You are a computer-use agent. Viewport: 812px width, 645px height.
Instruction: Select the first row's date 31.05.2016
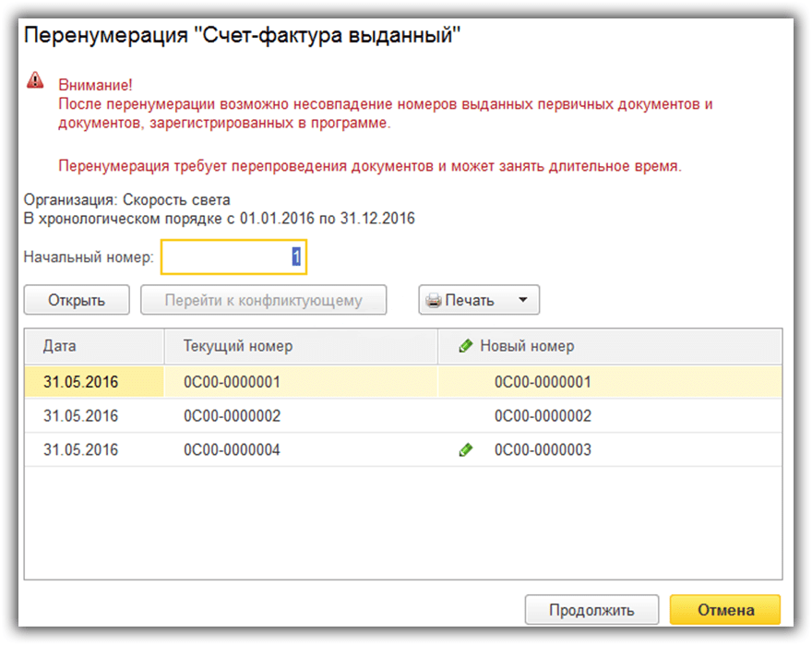pos(81,381)
